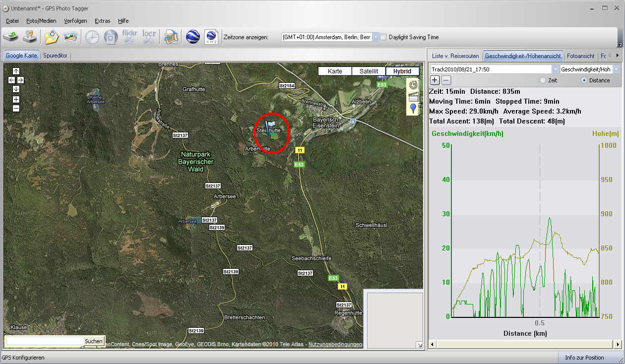Minimize the GPS Photo Tagger window
This screenshot has width=625, height=364.
(592, 8)
